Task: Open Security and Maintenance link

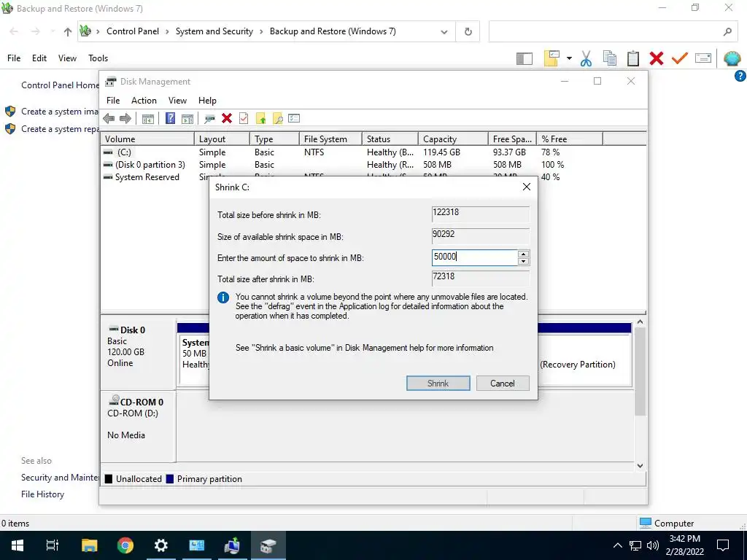Action: click(x=60, y=478)
